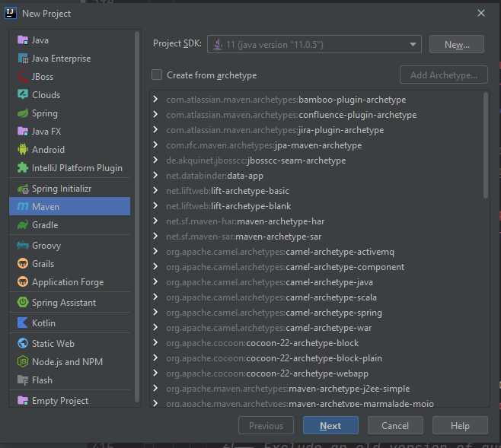Image resolution: width=501 pixels, height=448 pixels.
Task: Select the Groovy icon
Action: click(23, 246)
